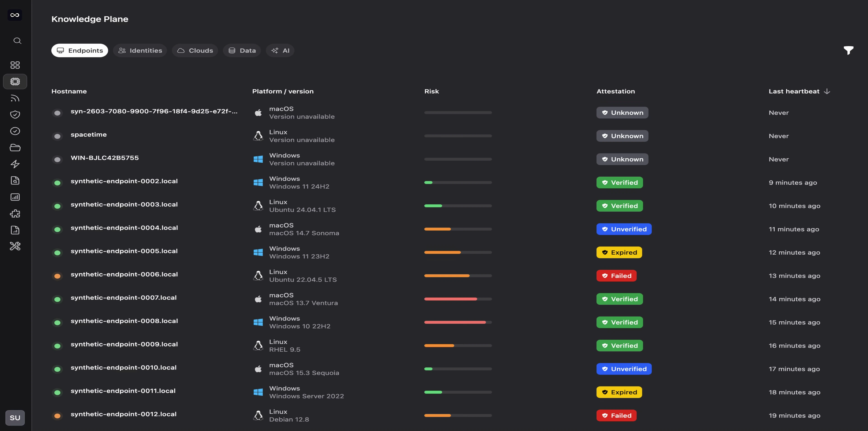Viewport: 868px width, 431px height.
Task: Click Unknown badge for spacetime row
Action: click(x=622, y=136)
